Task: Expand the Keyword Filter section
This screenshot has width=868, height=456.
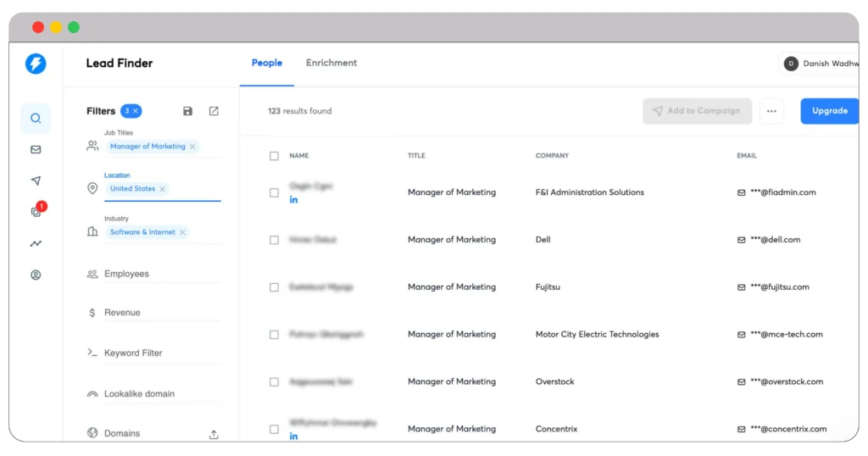Action: tap(153, 353)
